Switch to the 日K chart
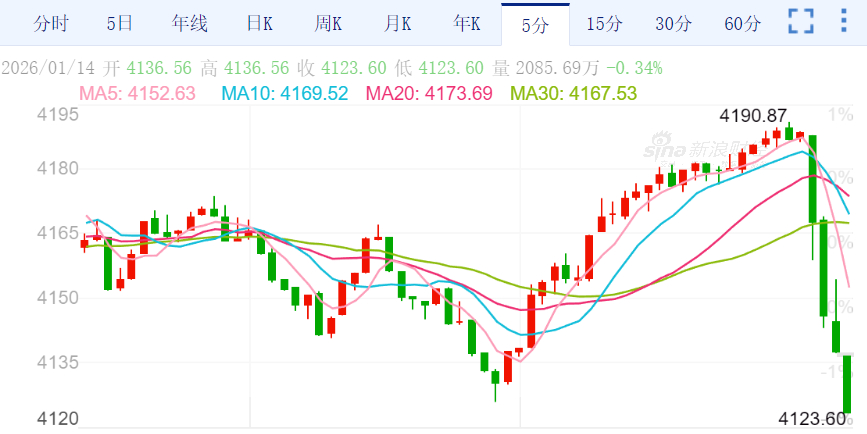The width and height of the screenshot is (867, 434). click(259, 24)
